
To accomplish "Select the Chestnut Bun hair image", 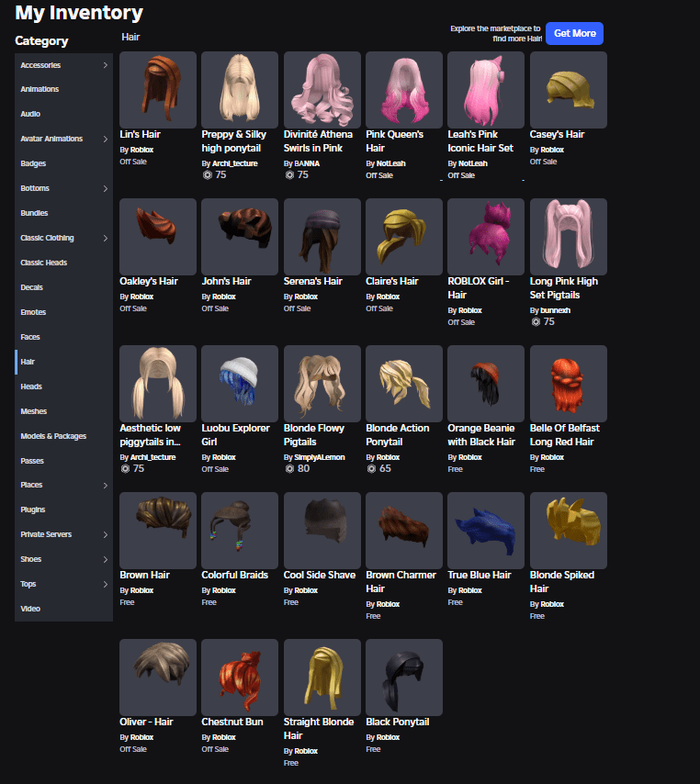I will (239, 677).
